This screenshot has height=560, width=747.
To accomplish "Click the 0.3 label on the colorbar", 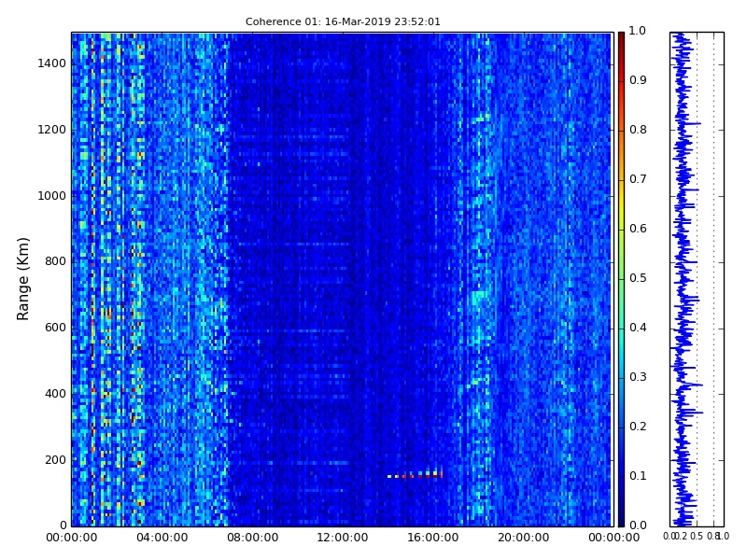I will [638, 377].
